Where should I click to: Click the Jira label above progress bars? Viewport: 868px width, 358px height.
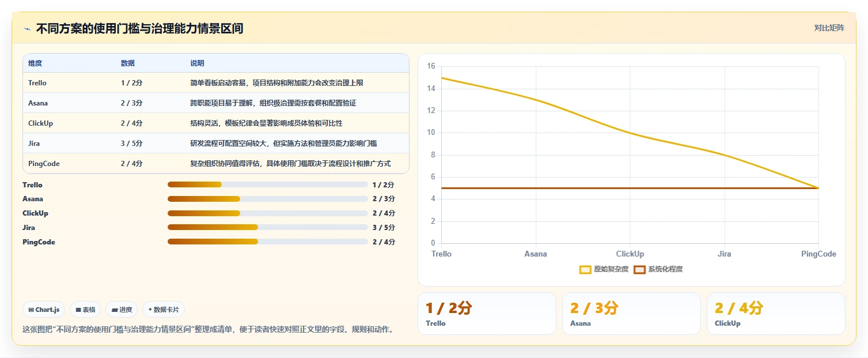click(x=29, y=228)
